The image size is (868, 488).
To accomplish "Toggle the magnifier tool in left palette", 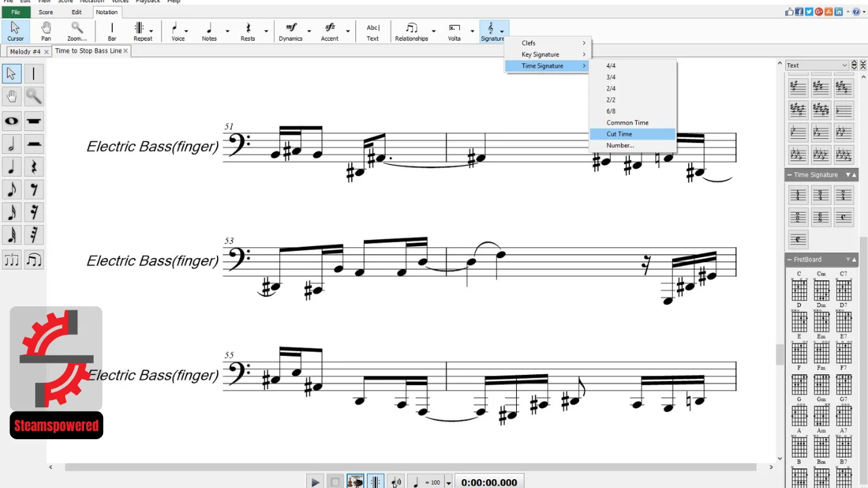I will (34, 96).
